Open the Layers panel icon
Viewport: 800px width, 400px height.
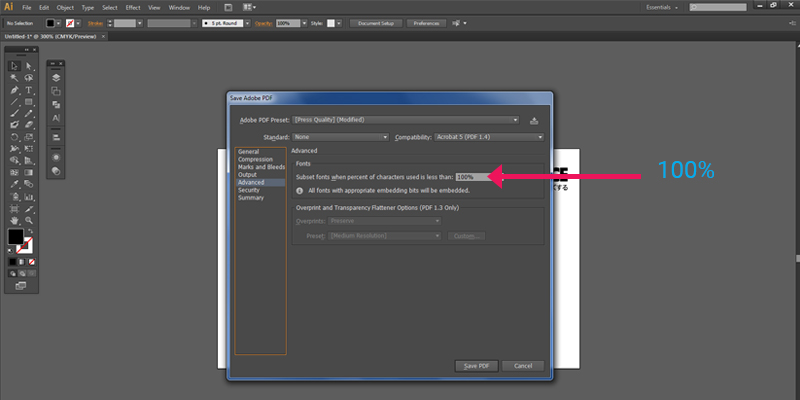tap(56, 78)
